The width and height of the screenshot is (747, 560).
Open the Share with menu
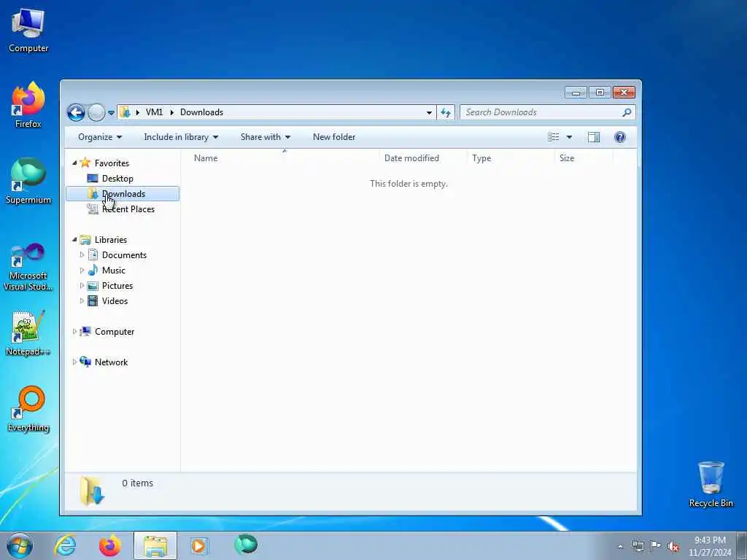pyautogui.click(x=266, y=137)
